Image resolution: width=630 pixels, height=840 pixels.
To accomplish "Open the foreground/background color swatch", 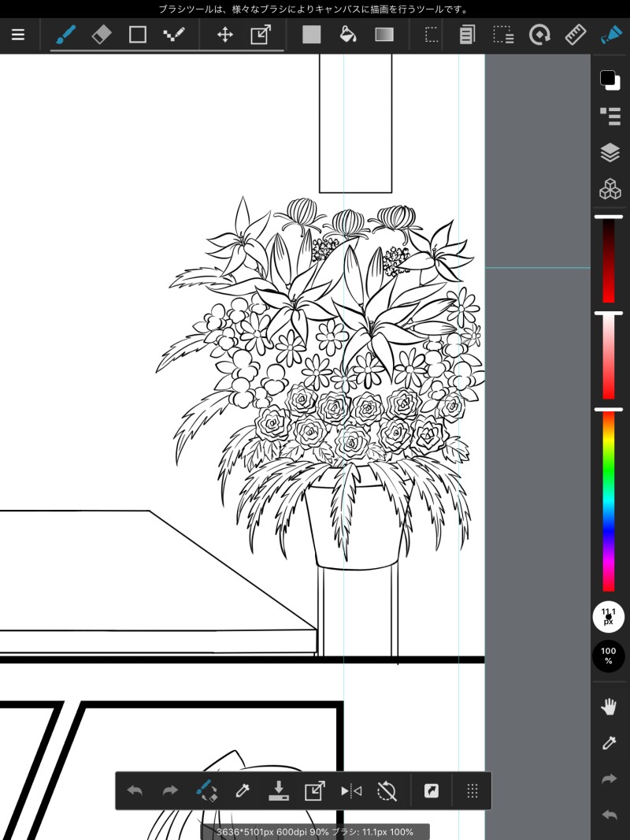I will pyautogui.click(x=610, y=80).
